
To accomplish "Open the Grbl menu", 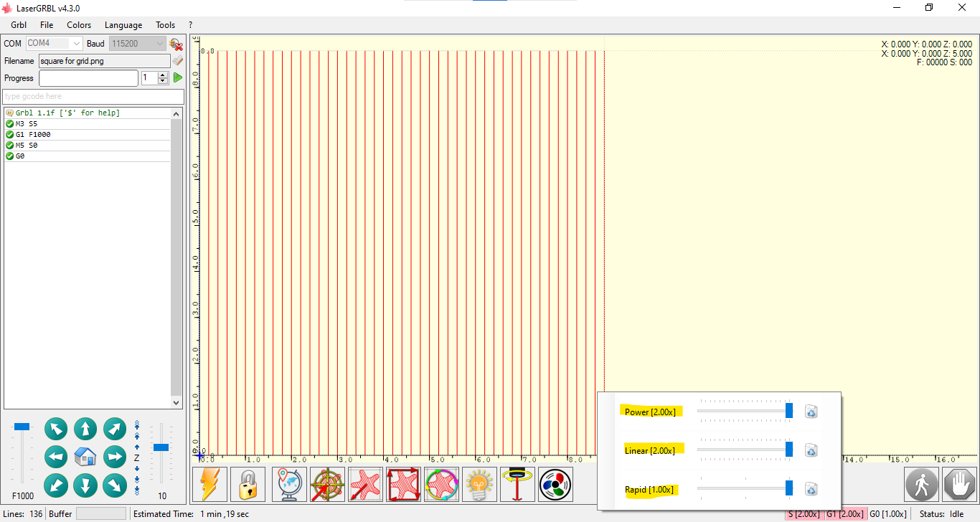I will [19, 25].
